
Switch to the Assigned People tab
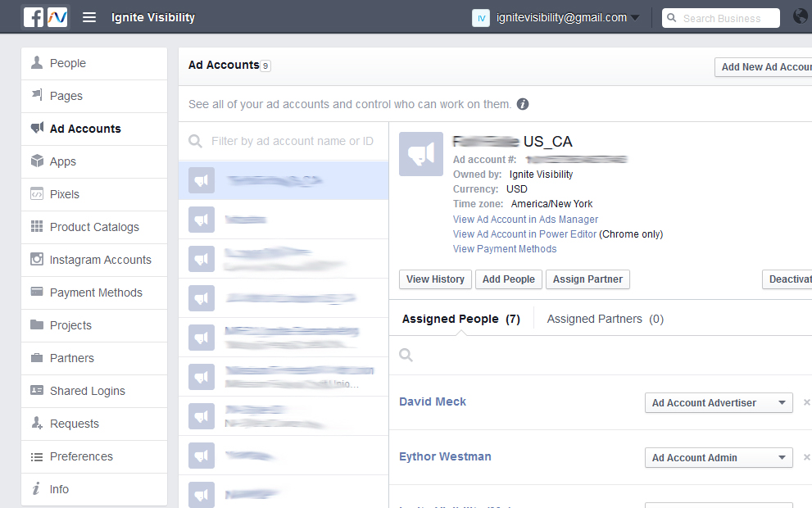click(460, 319)
